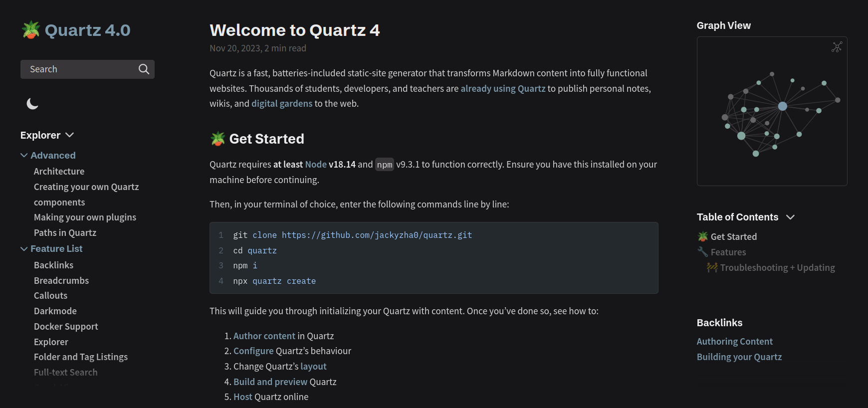Click the construction icon beside Troubleshooting

point(712,267)
